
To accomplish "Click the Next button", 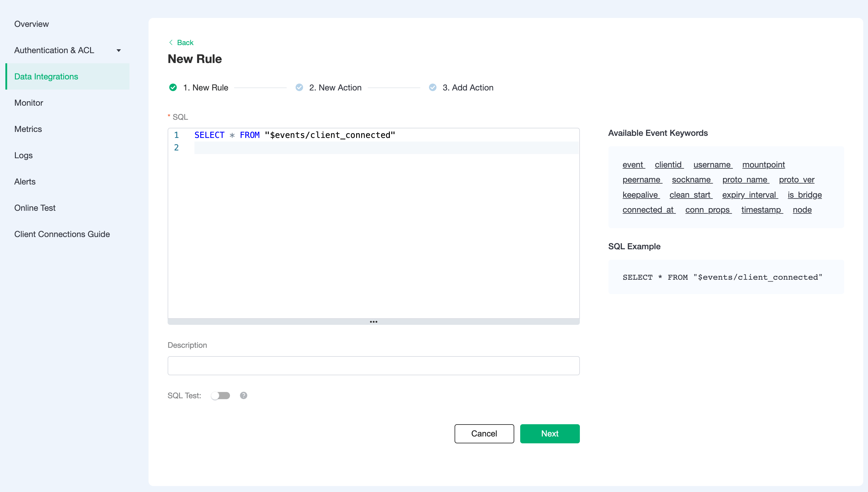I will [550, 433].
